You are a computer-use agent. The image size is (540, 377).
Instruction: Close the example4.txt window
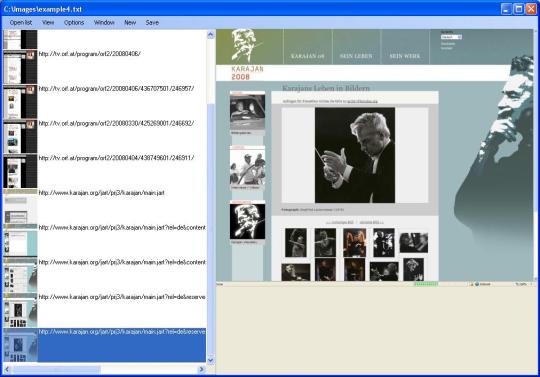531,9
